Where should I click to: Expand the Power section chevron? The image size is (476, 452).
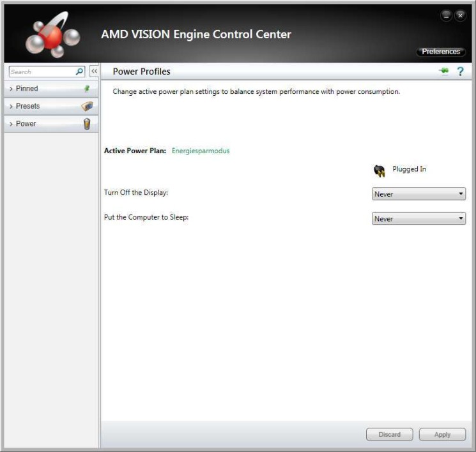11,124
